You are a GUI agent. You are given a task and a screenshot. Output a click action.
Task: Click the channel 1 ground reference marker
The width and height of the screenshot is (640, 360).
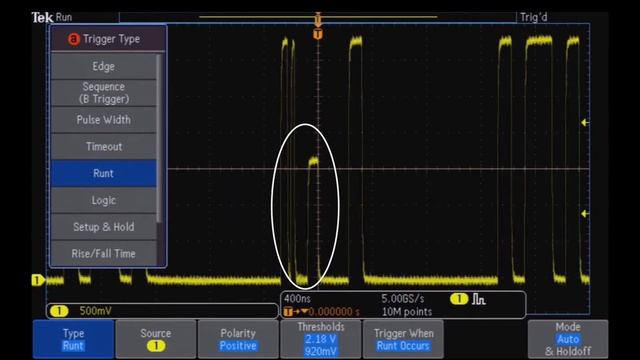pyautogui.click(x=38, y=280)
